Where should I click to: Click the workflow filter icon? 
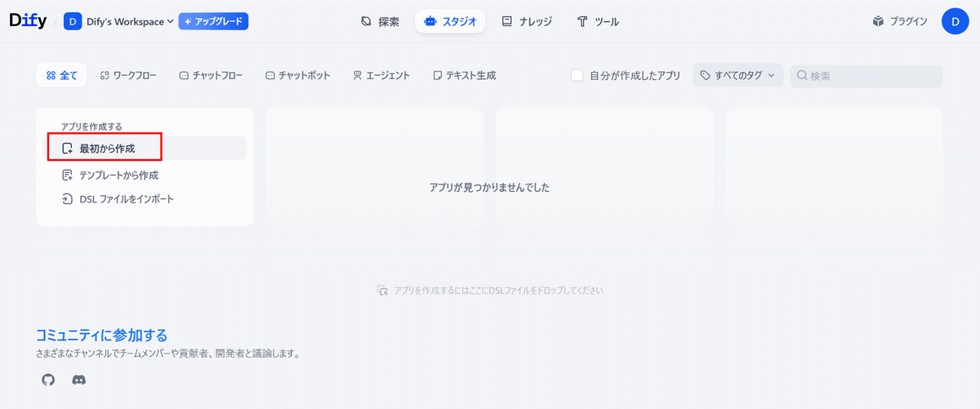pyautogui.click(x=105, y=75)
